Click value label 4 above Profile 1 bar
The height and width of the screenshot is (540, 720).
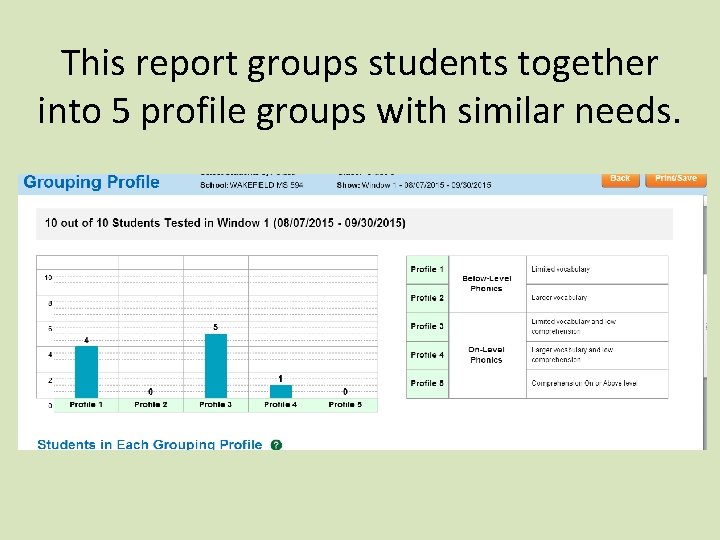click(x=86, y=340)
